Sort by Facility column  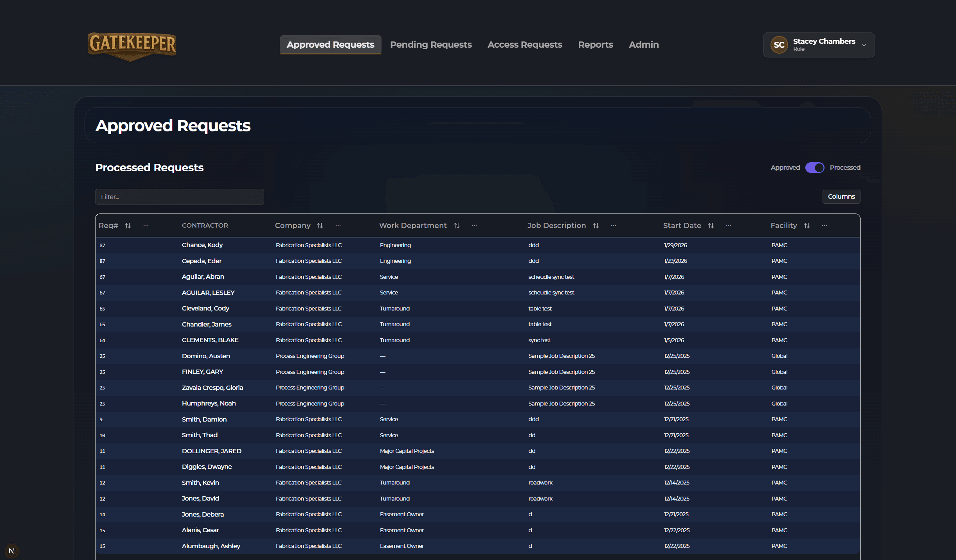(x=807, y=226)
